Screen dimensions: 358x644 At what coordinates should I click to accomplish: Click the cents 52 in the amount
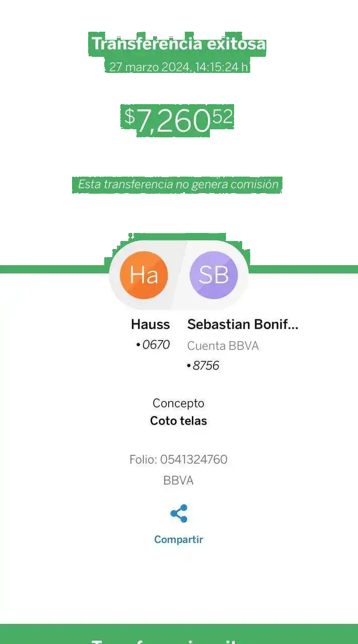pyautogui.click(x=222, y=117)
